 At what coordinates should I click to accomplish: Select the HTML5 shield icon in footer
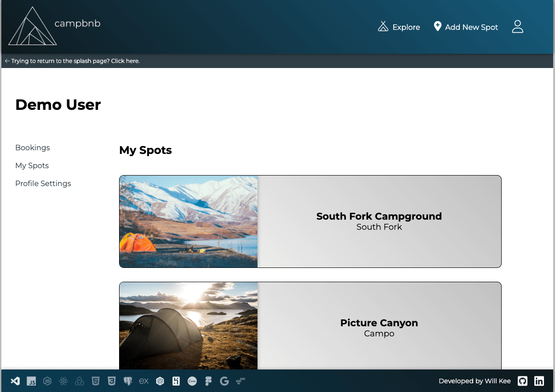95,381
